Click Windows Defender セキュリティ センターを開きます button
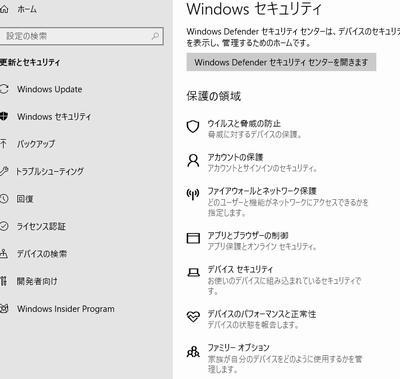Screen dimensions: 400x379 tap(281, 62)
